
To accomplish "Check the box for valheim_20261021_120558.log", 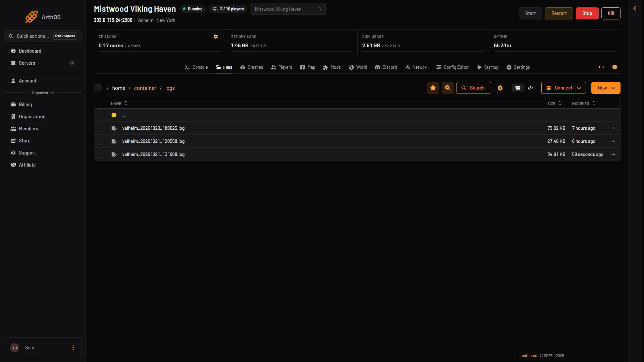I will tap(101, 141).
